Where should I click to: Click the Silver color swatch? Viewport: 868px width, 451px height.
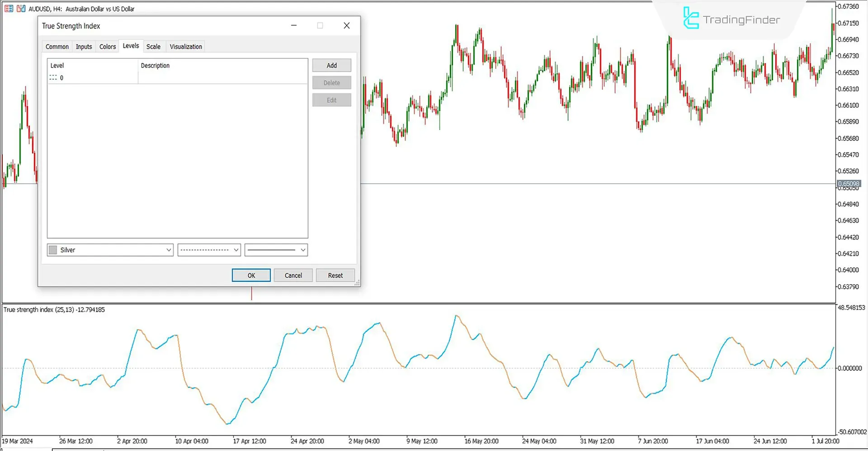pyautogui.click(x=52, y=250)
